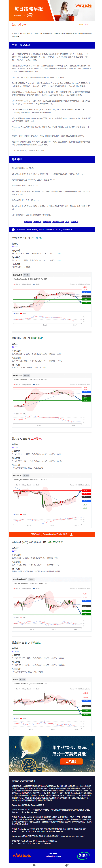Click the 黄金现货 当日内 section heading
This screenshot has height=868, width=102.
[x=26, y=643]
